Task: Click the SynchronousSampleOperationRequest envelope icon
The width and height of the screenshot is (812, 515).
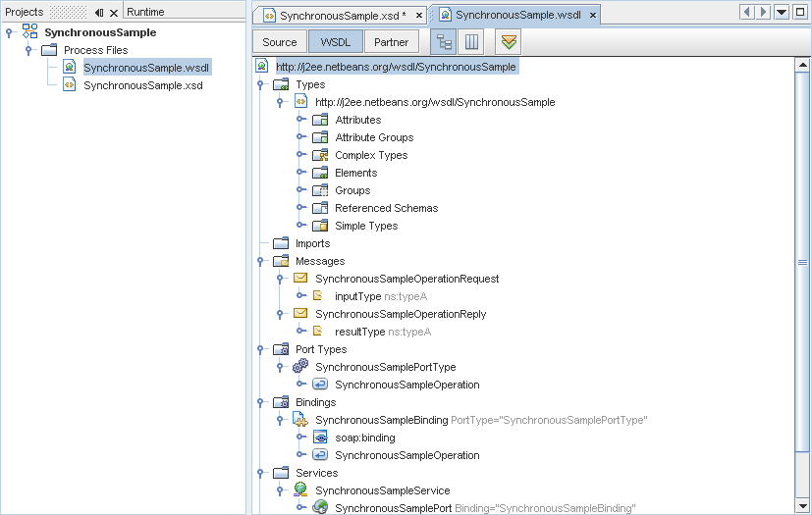Action: 300,278
